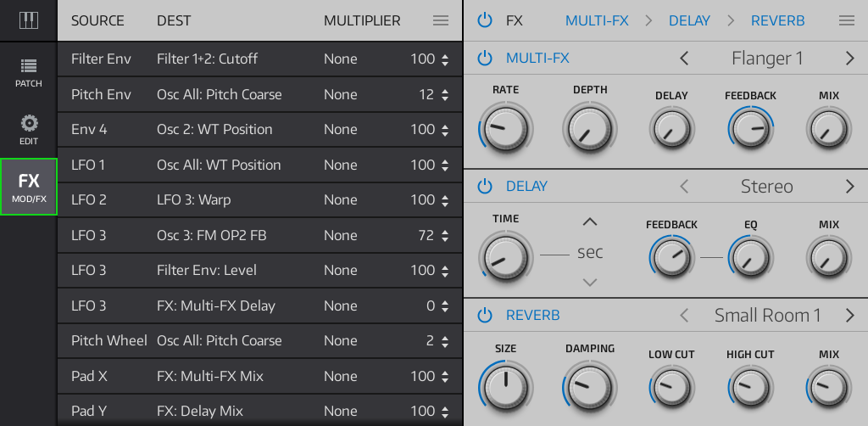Select previous Multi-FX type before Flanger 1
Viewport: 868px width, 426px height.
pos(684,58)
